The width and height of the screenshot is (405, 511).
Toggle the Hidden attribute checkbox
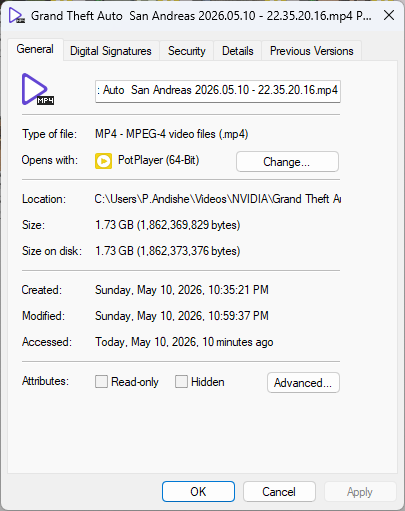click(181, 382)
